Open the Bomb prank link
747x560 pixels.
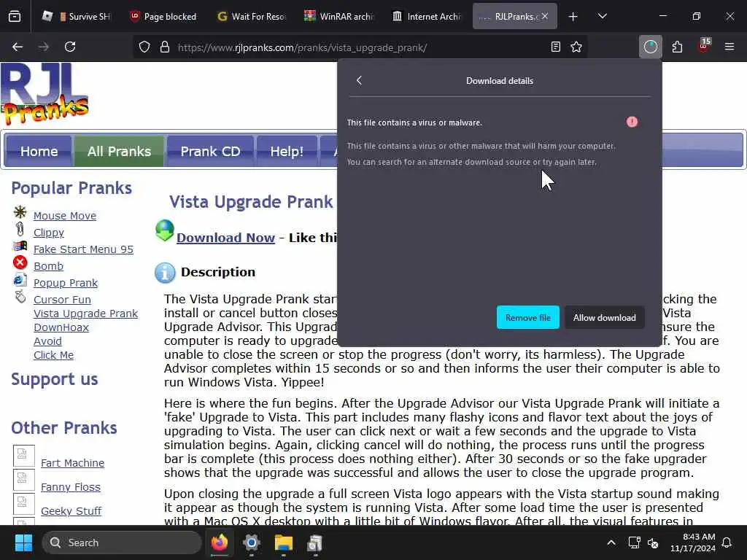[48, 265]
